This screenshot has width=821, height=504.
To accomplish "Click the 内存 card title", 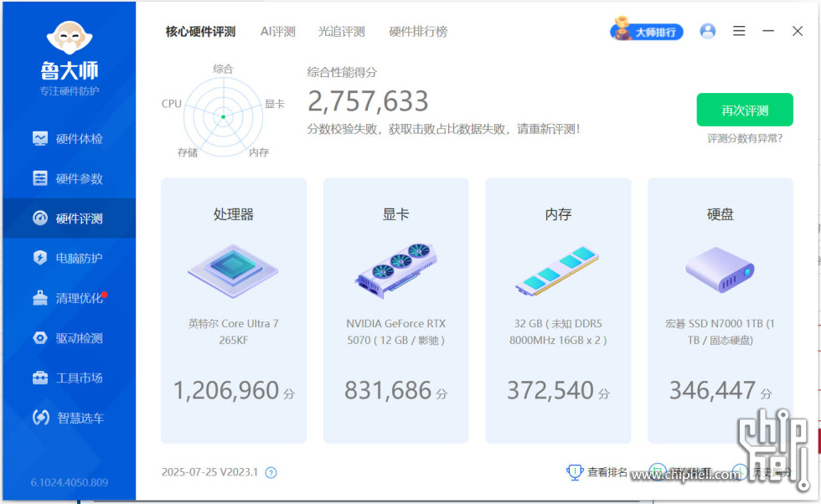I will point(558,214).
